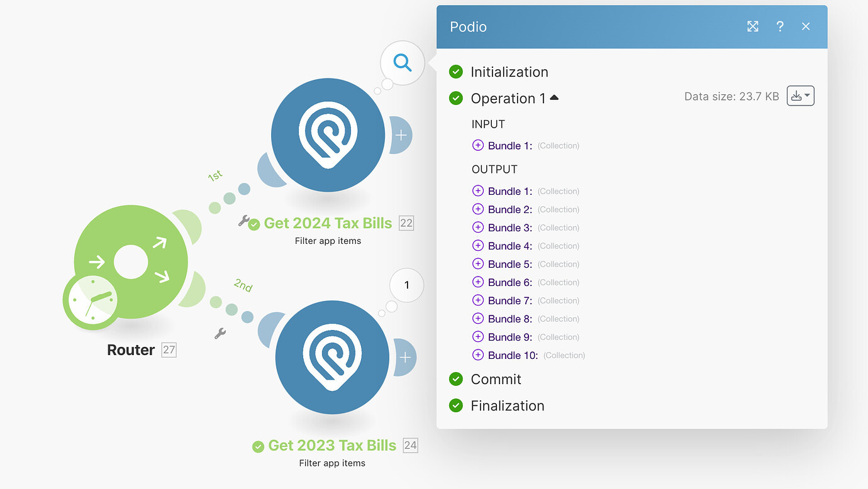Click the operations badge 27 on the Router
The height and width of the screenshot is (489, 868).
click(x=169, y=349)
